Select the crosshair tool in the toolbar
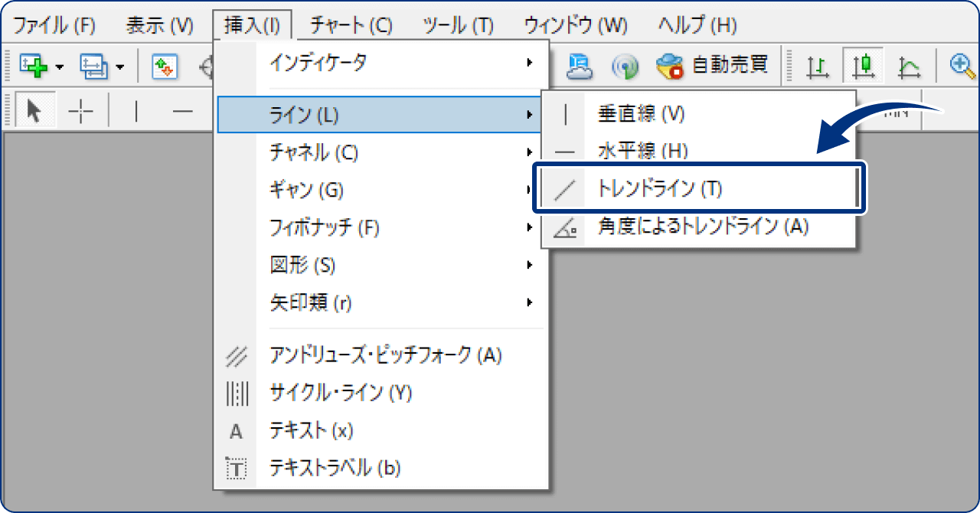 point(80,111)
